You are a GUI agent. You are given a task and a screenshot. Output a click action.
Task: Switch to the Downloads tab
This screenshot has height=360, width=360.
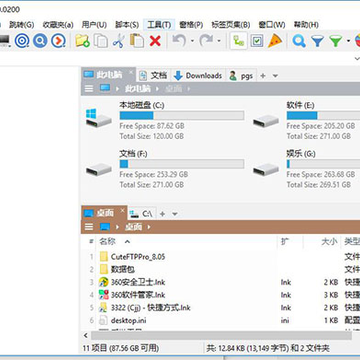198,76
